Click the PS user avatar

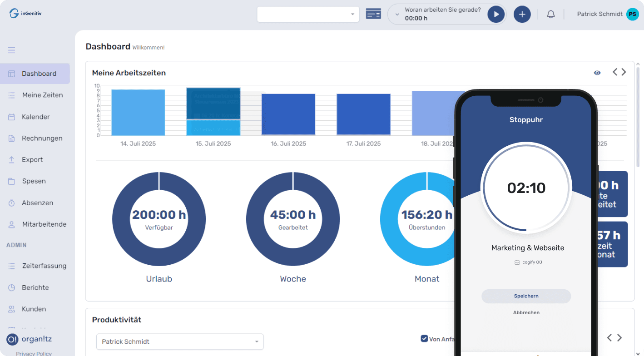pos(632,14)
